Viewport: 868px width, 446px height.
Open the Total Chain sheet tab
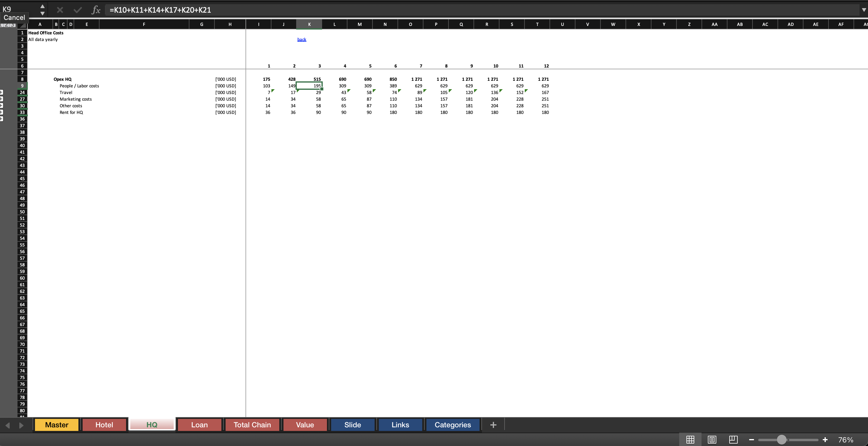(x=252, y=425)
